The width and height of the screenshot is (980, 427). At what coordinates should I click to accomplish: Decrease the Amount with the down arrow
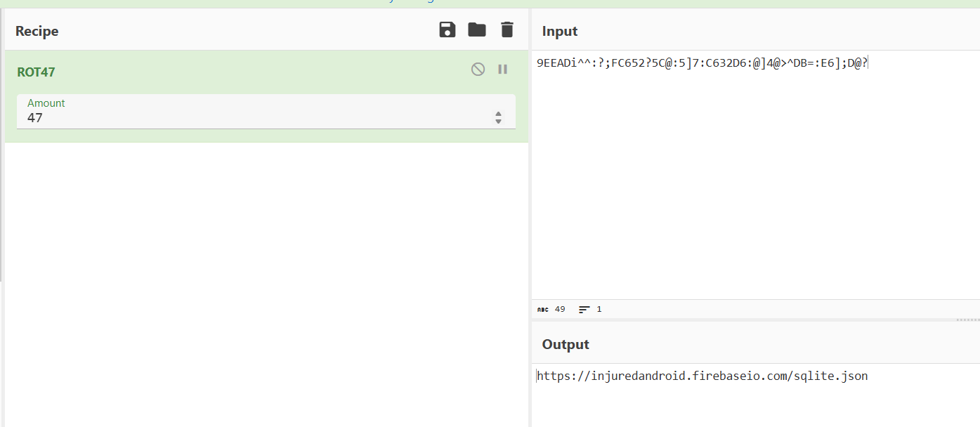click(498, 121)
